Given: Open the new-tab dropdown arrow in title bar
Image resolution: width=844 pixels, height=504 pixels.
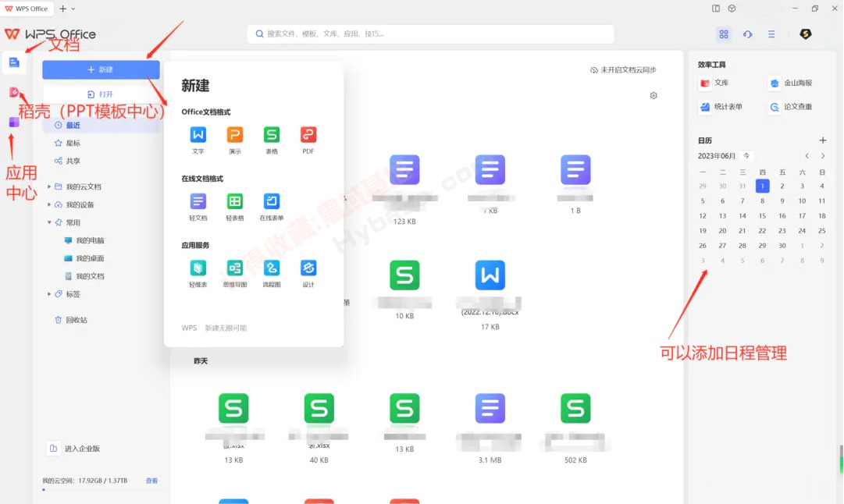Looking at the screenshot, I should click(x=73, y=9).
